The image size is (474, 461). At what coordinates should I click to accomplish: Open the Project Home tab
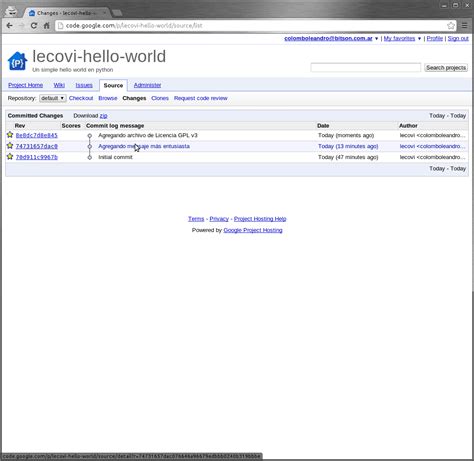25,85
